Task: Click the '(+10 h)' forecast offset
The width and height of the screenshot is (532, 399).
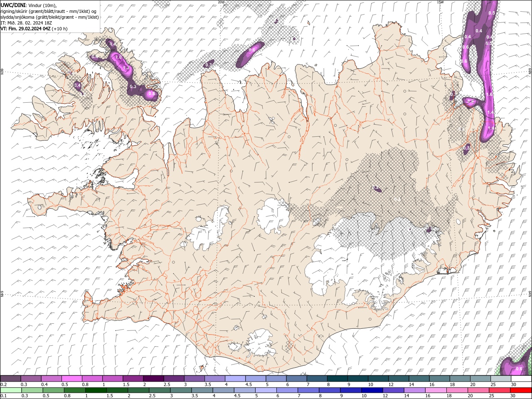Action: coord(60,29)
